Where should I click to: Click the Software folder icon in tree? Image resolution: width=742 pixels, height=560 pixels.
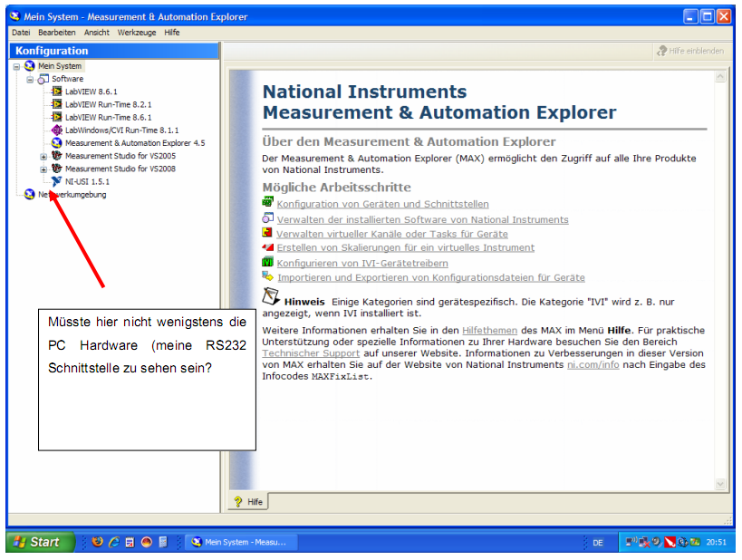click(43, 79)
